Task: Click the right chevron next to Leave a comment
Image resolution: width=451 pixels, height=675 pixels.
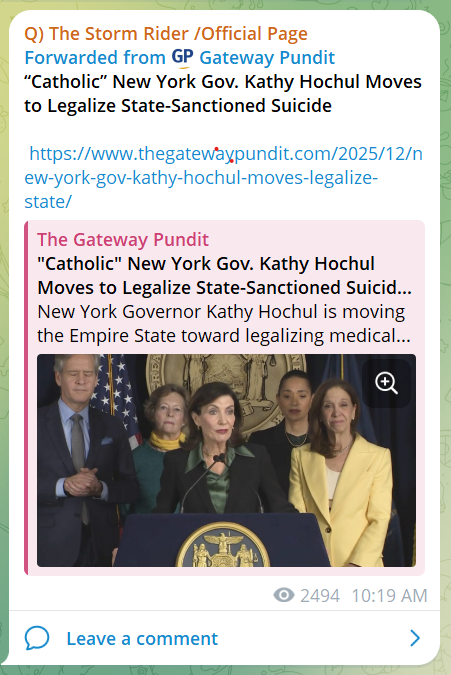Action: [x=415, y=638]
